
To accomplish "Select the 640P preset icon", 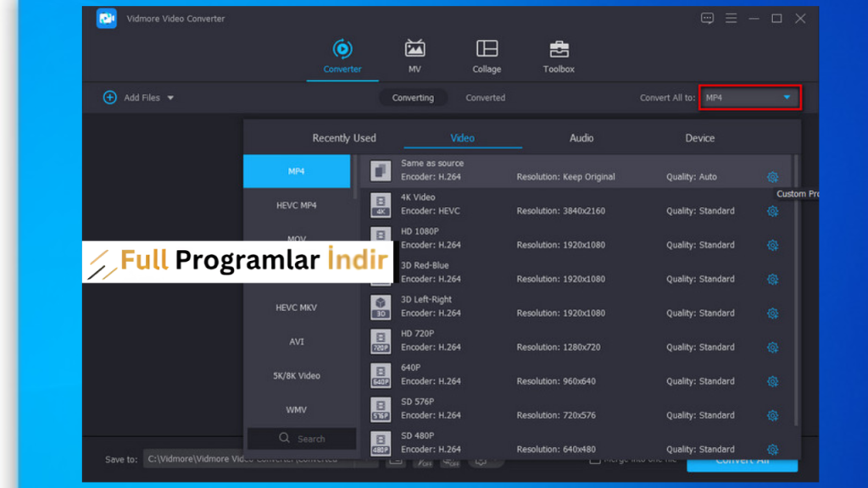I will pyautogui.click(x=381, y=375).
